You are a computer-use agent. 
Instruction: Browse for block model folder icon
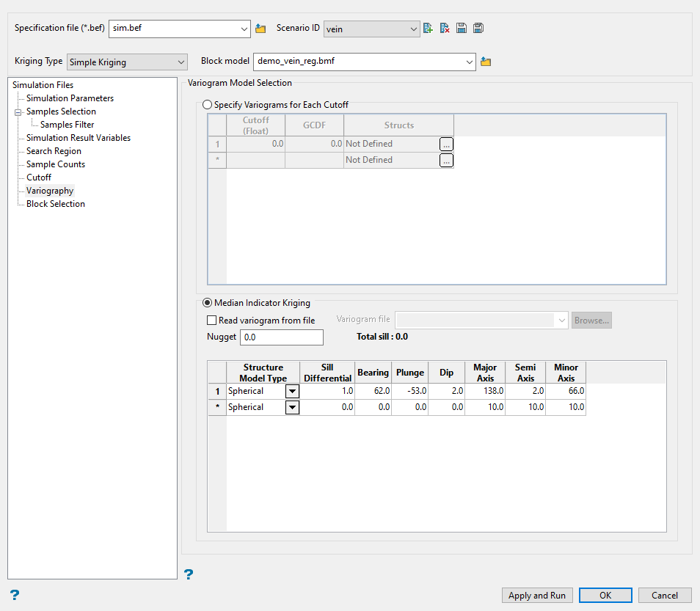[x=485, y=62]
